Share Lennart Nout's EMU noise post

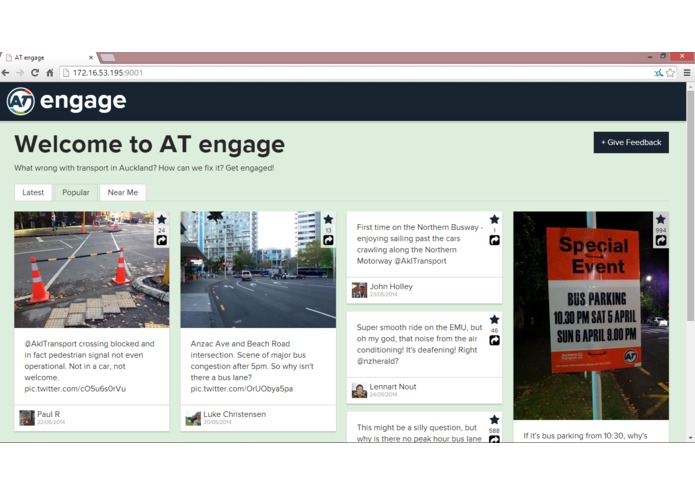pos(495,341)
